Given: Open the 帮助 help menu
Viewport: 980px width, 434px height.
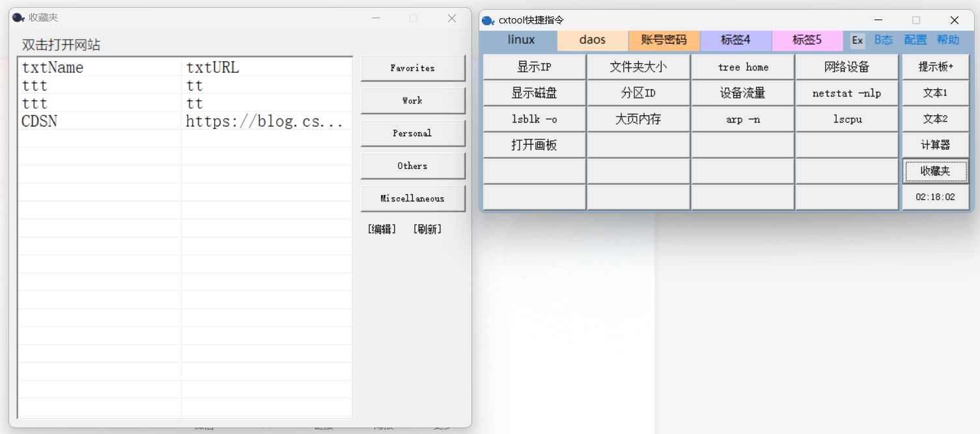Looking at the screenshot, I should pyautogui.click(x=947, y=40).
